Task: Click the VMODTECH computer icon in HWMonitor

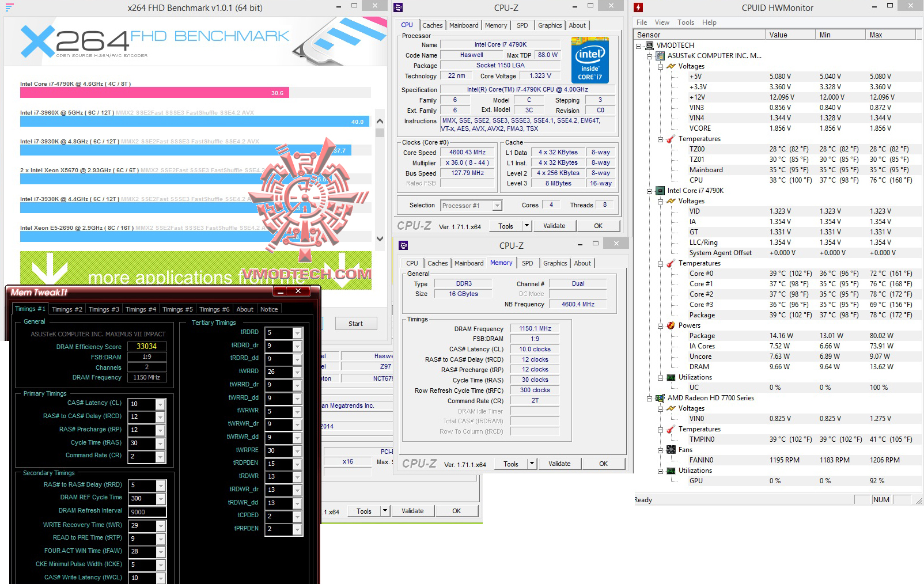Action: point(649,45)
